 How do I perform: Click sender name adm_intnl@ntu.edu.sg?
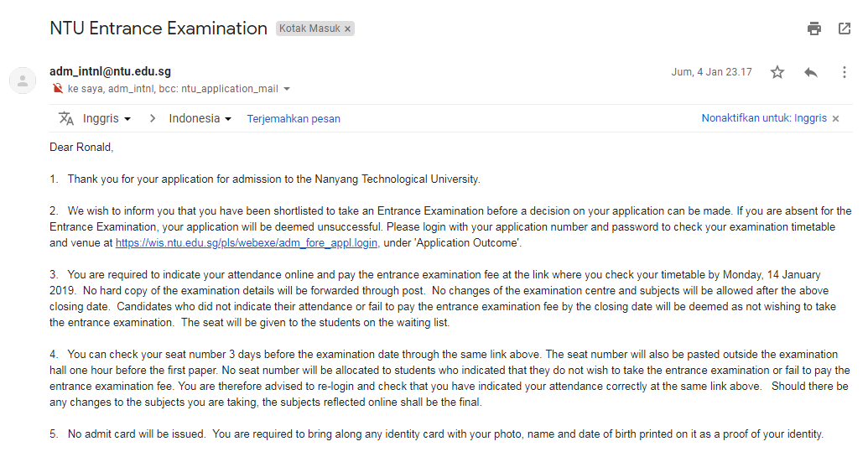point(110,71)
